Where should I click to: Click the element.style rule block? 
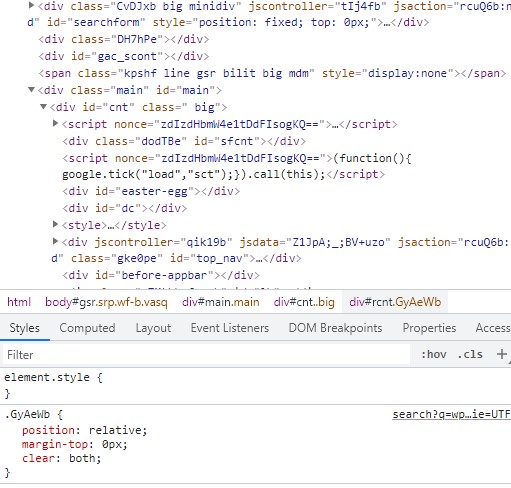255,386
